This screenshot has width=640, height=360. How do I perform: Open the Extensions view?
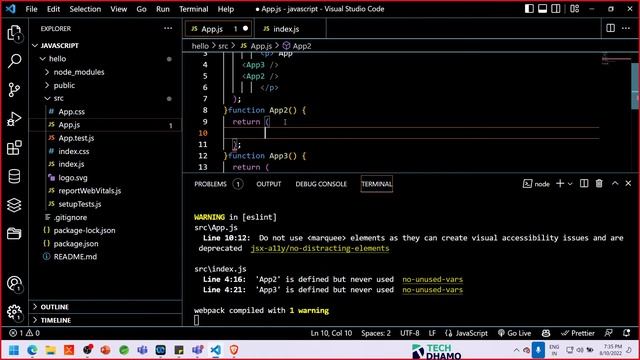(14, 148)
